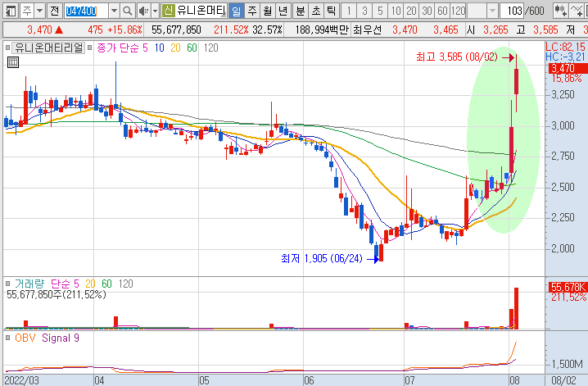The width and height of the screenshot is (588, 386).
Task: Click the add candlestick chart icon
Action: (561, 11)
